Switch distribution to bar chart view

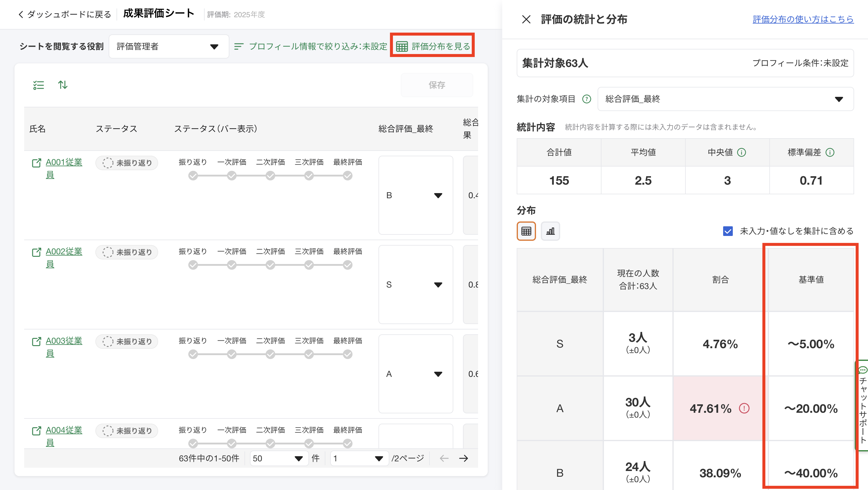pos(550,231)
